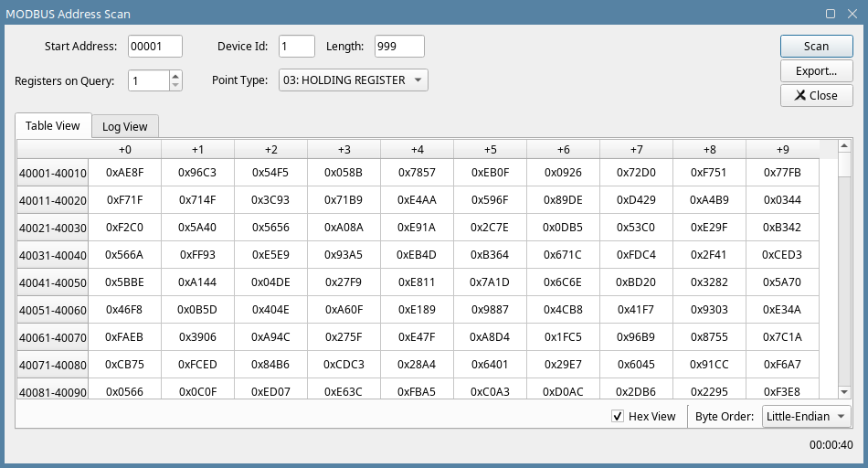The width and height of the screenshot is (868, 468).
Task: Click cell with value 0x0344
Action: point(783,200)
